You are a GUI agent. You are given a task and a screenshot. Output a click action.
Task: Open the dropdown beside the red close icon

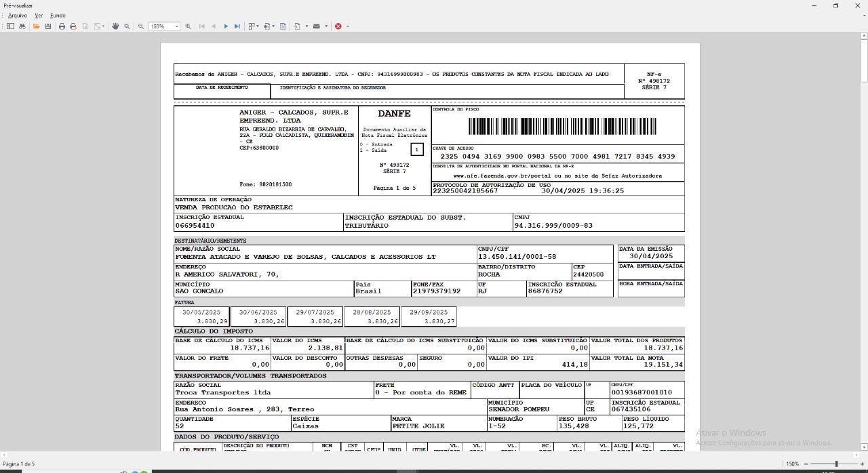[x=348, y=26]
